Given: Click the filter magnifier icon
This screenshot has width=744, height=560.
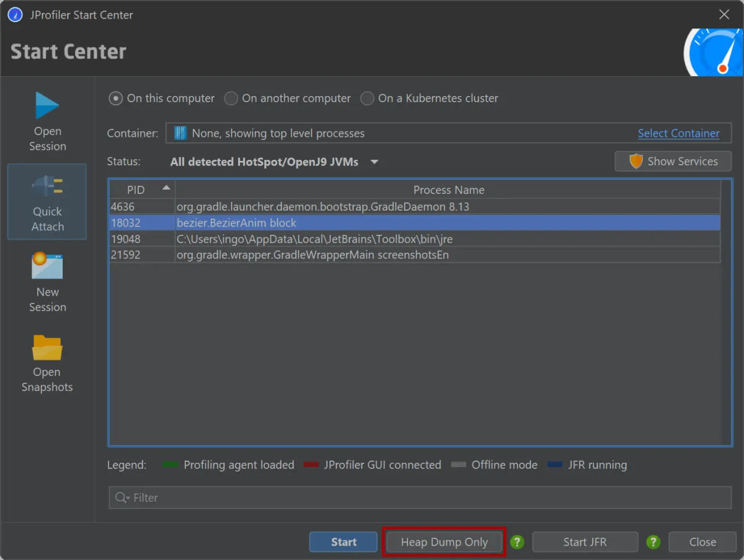Looking at the screenshot, I should (122, 497).
